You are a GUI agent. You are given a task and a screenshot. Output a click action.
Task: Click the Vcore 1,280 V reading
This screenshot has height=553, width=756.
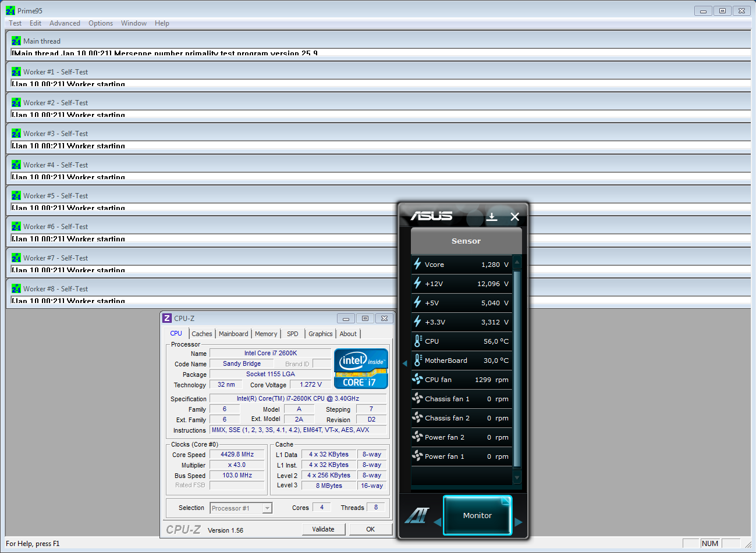point(495,265)
